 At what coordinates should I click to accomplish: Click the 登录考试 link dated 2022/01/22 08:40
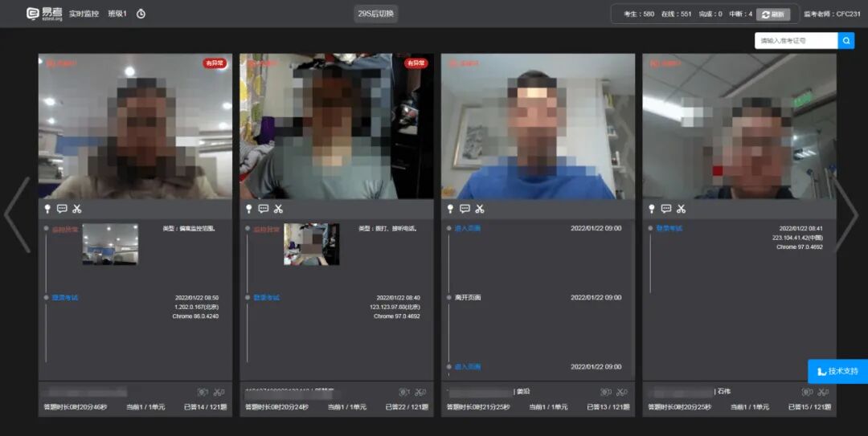pos(266,298)
